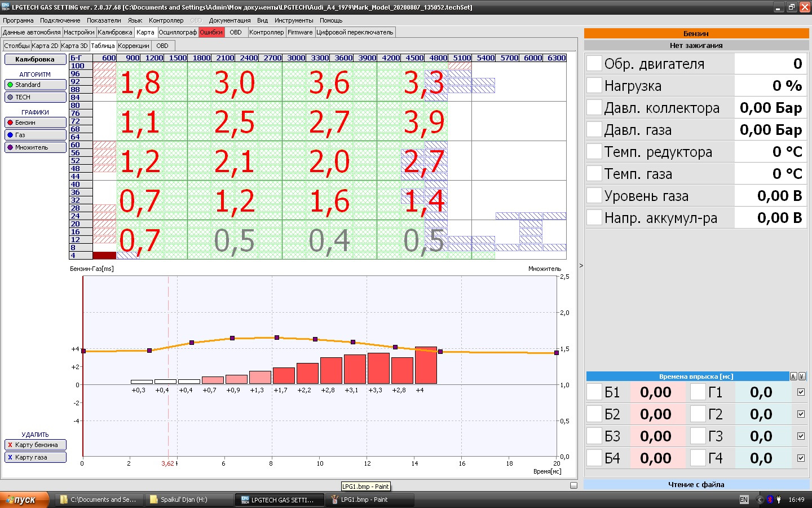Switch to the Ошибки tab

(211, 32)
